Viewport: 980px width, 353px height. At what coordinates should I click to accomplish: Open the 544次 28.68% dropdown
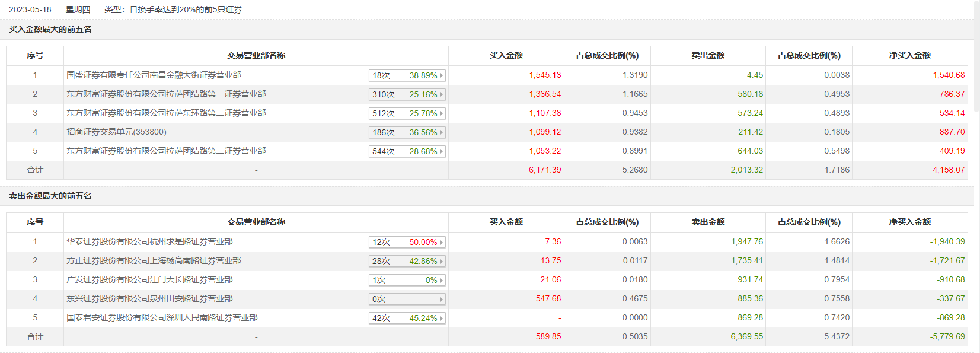(407, 151)
